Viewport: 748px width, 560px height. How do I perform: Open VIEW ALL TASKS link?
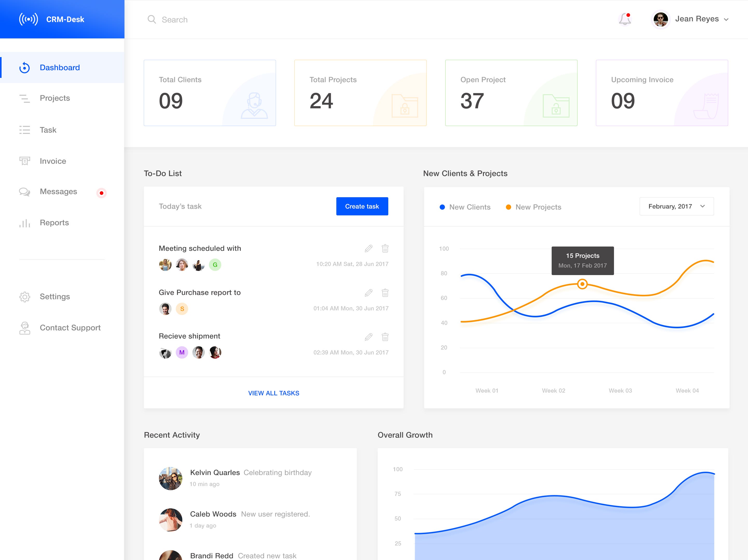(273, 393)
